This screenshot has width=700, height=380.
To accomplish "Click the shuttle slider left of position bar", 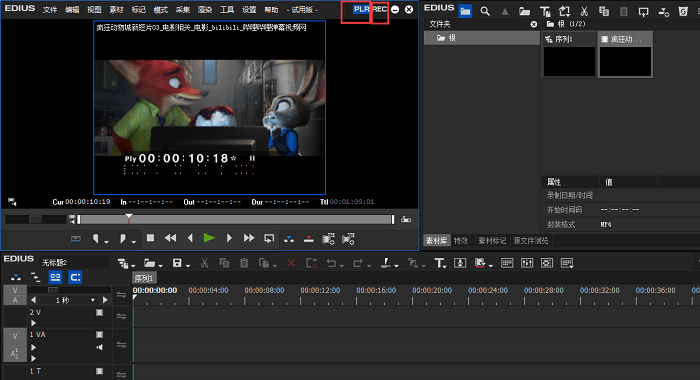I will pos(35,219).
